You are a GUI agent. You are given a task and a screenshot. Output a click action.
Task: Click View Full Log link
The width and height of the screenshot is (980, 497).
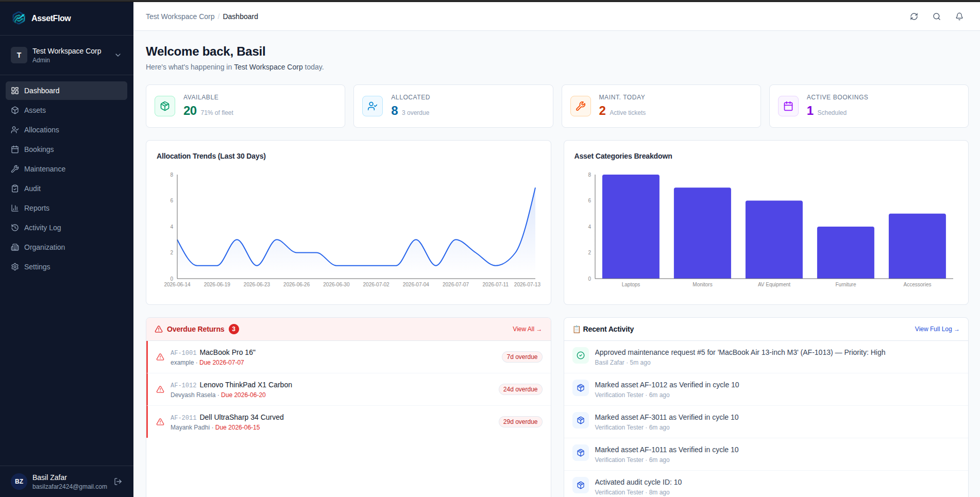pos(937,329)
